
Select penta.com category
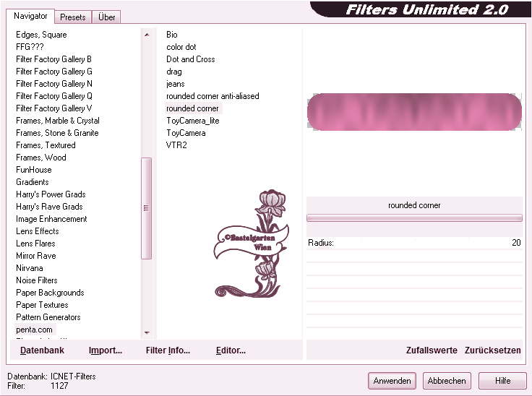[x=34, y=330]
